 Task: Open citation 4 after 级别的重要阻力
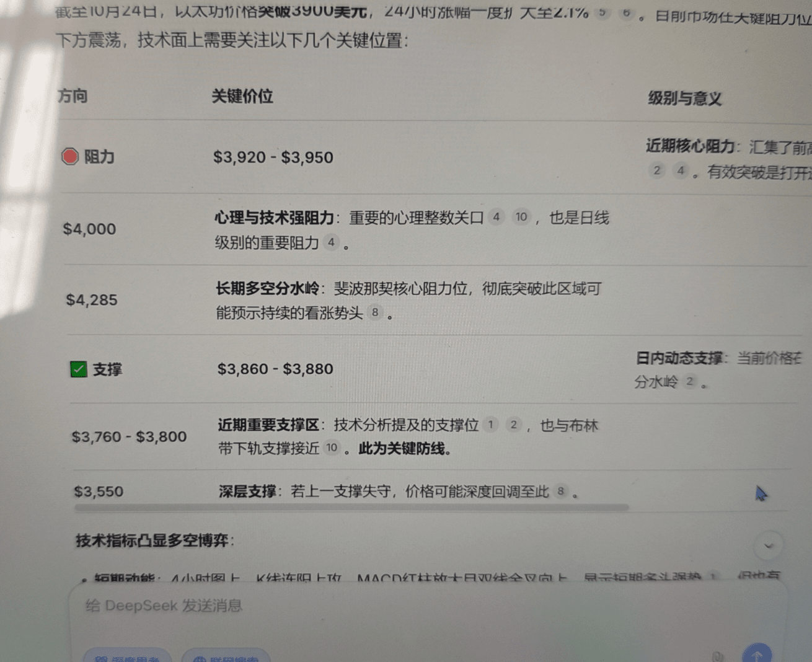pyautogui.click(x=331, y=242)
